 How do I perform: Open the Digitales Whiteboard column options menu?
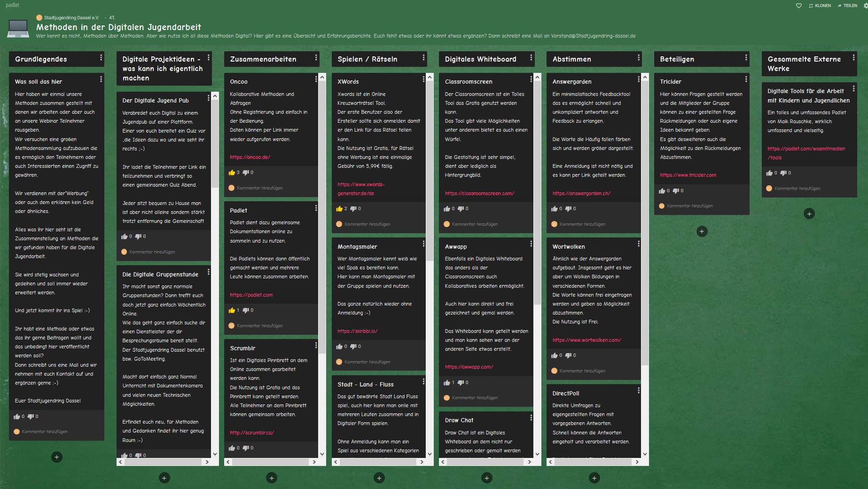[532, 57]
